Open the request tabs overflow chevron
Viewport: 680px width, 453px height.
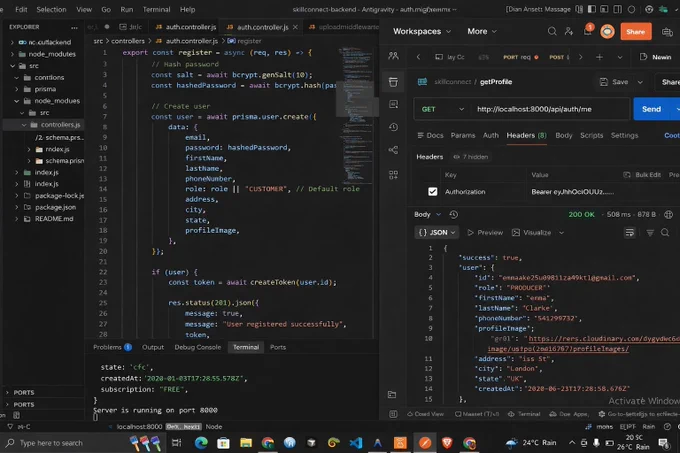point(620,57)
